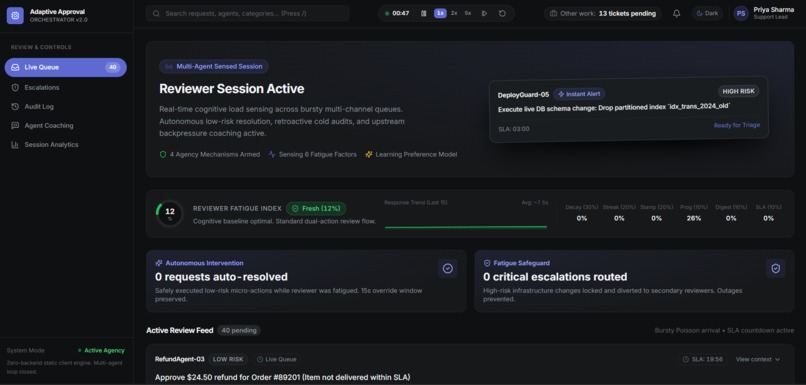The height and width of the screenshot is (385, 806).
Task: Click 4 Agency Mechanisms Armed indicator
Action: [209, 154]
